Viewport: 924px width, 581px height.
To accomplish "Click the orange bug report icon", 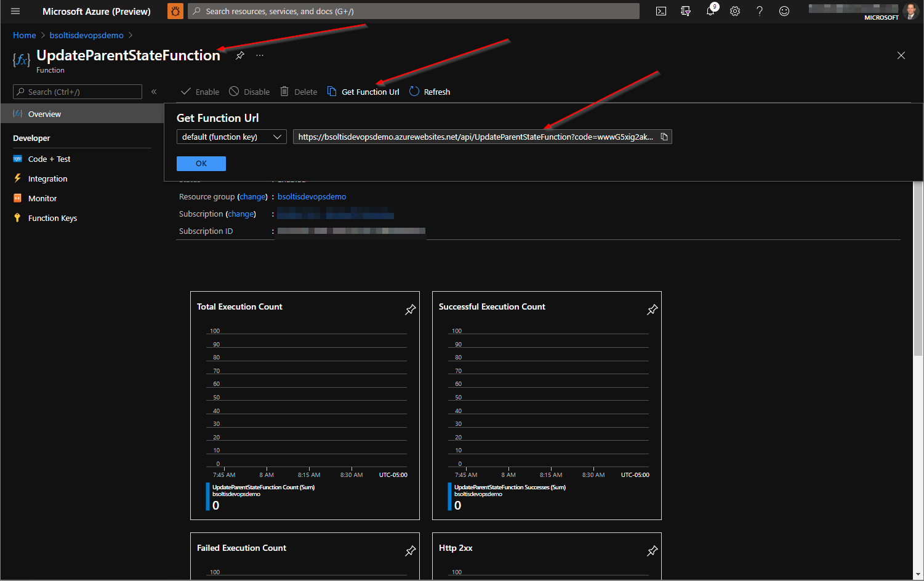I will [x=175, y=11].
